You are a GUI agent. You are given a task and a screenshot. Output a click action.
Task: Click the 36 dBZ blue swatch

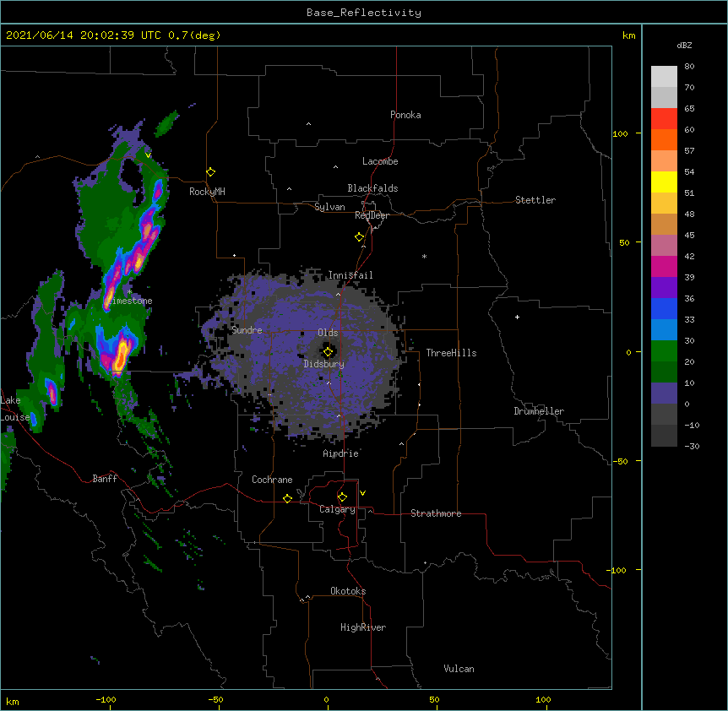coord(664,308)
